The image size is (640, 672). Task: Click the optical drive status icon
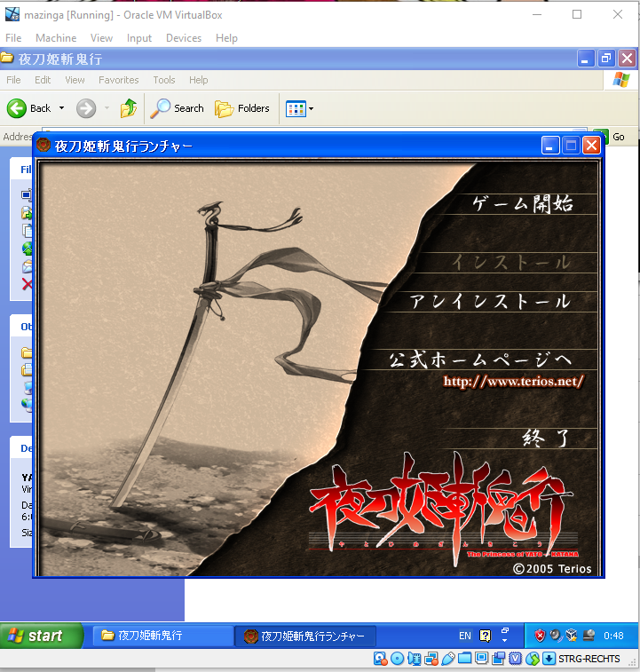point(398,659)
